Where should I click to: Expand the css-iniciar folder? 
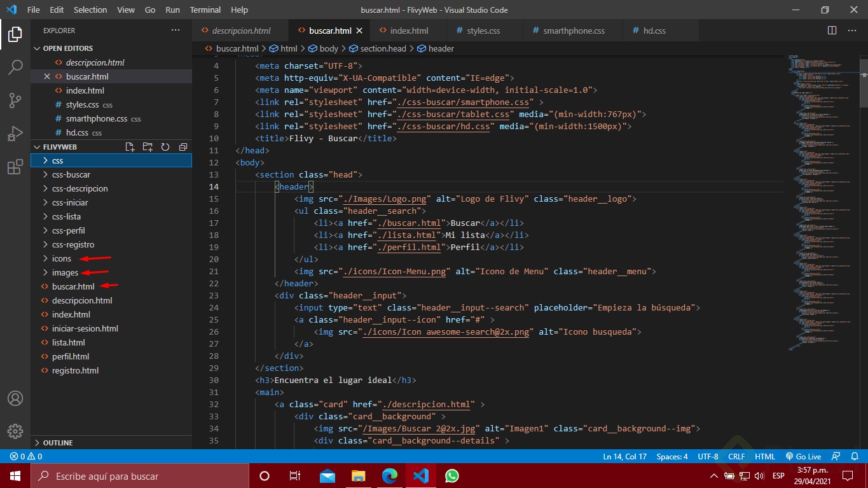tap(111, 202)
